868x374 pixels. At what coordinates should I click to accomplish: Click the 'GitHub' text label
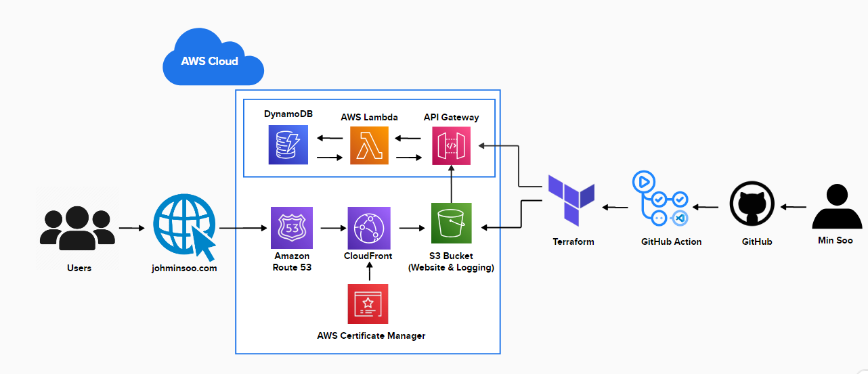pos(757,241)
